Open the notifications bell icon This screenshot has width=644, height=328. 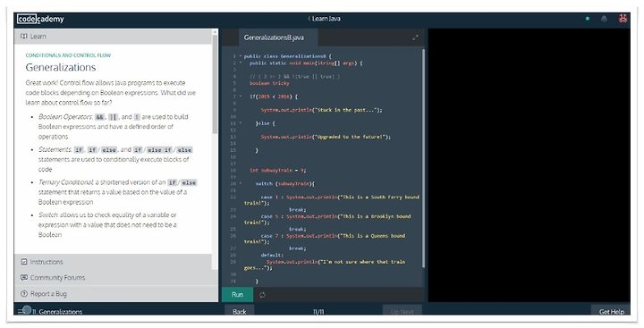click(x=604, y=19)
